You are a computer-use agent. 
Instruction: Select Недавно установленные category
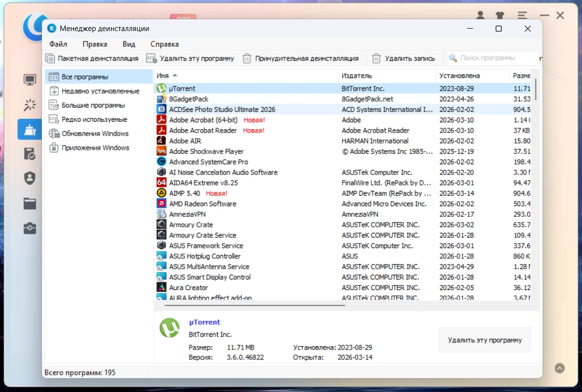[x=100, y=91]
